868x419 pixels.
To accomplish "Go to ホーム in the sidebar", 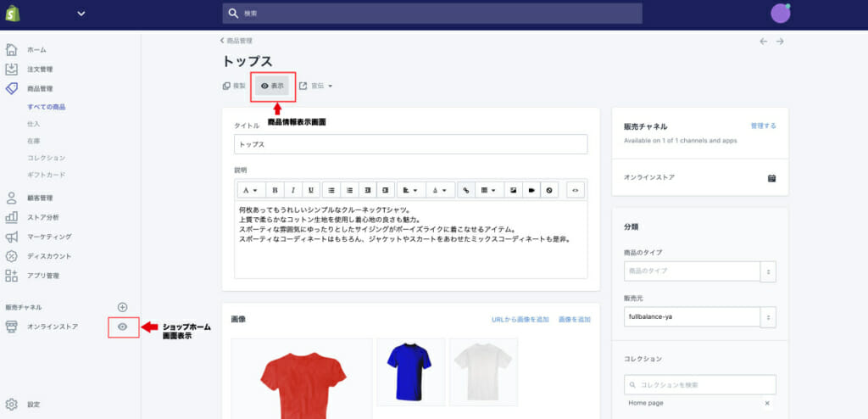I will (x=36, y=50).
